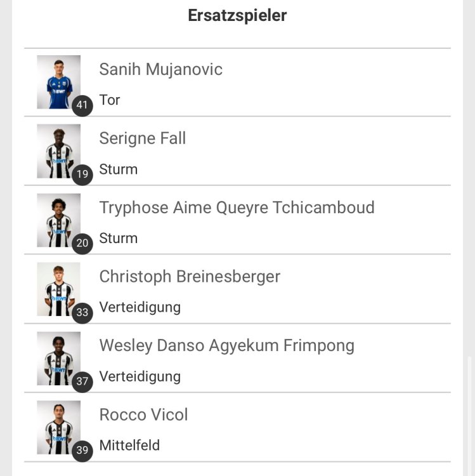The height and width of the screenshot is (476, 475).
Task: Click the number 41 jersey badge
Action: coord(82,105)
